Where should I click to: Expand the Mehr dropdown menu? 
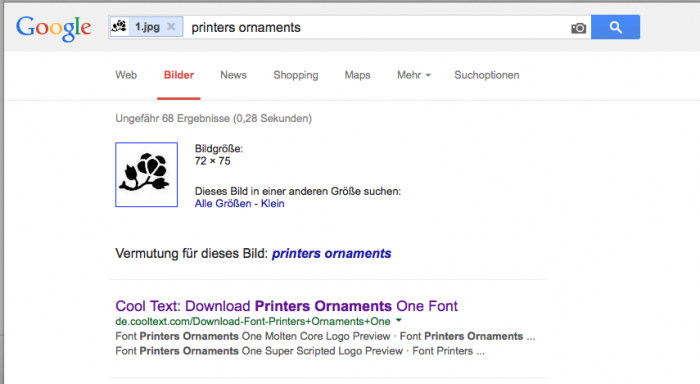click(x=414, y=75)
